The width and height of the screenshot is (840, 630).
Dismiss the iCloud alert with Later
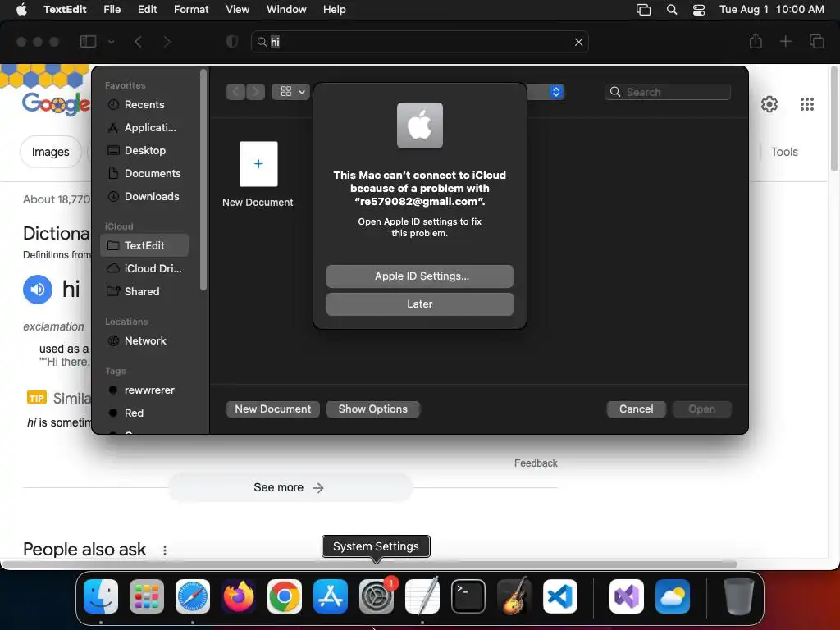tap(419, 304)
